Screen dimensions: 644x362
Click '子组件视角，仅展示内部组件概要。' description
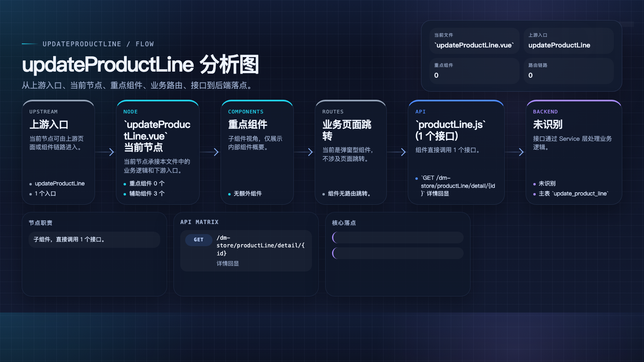pyautogui.click(x=255, y=143)
